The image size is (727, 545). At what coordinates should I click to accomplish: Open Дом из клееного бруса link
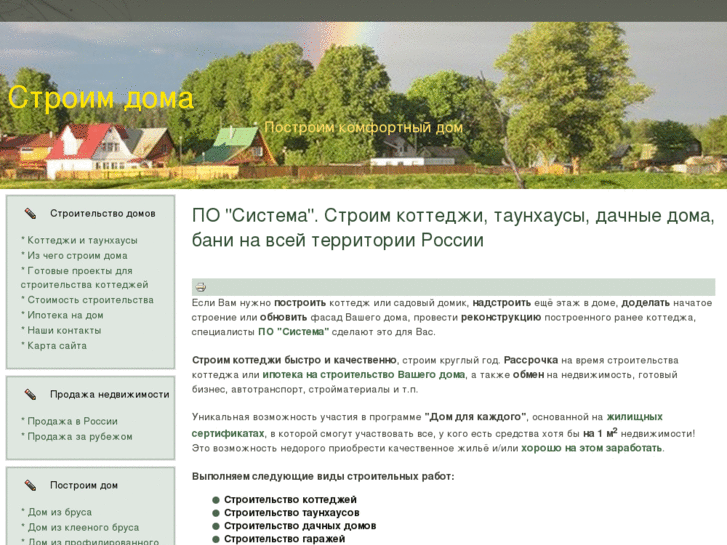[x=83, y=528]
